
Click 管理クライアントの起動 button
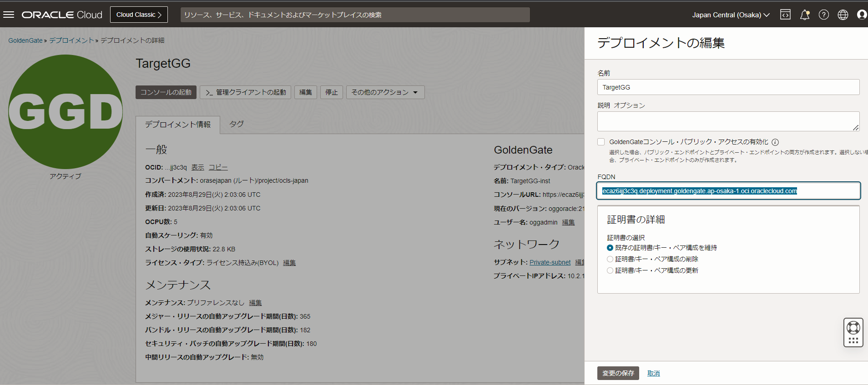(x=246, y=92)
